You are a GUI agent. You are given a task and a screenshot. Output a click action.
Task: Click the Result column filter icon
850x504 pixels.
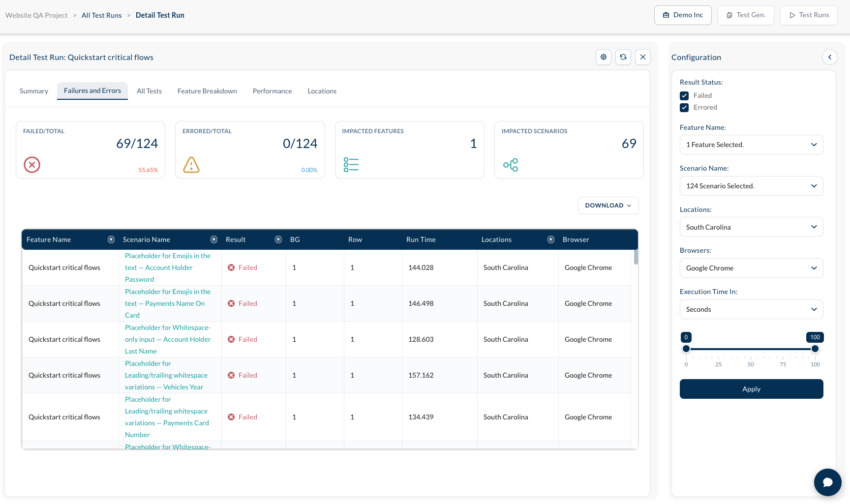278,239
